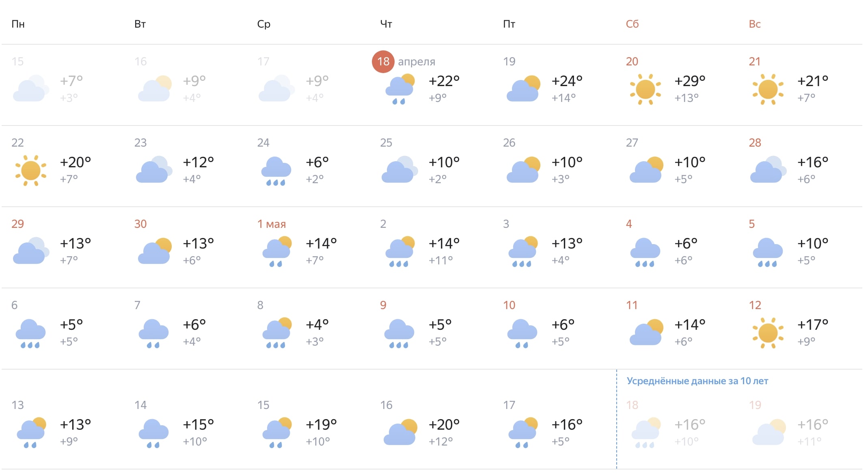Click the cloudy icon for April 19
Screen dimensions: 868x476
pos(523,89)
